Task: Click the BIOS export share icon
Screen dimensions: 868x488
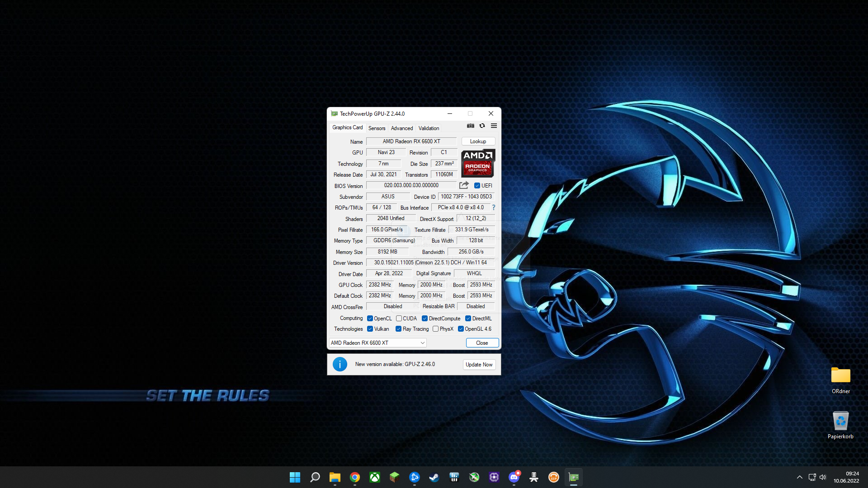Action: [464, 185]
